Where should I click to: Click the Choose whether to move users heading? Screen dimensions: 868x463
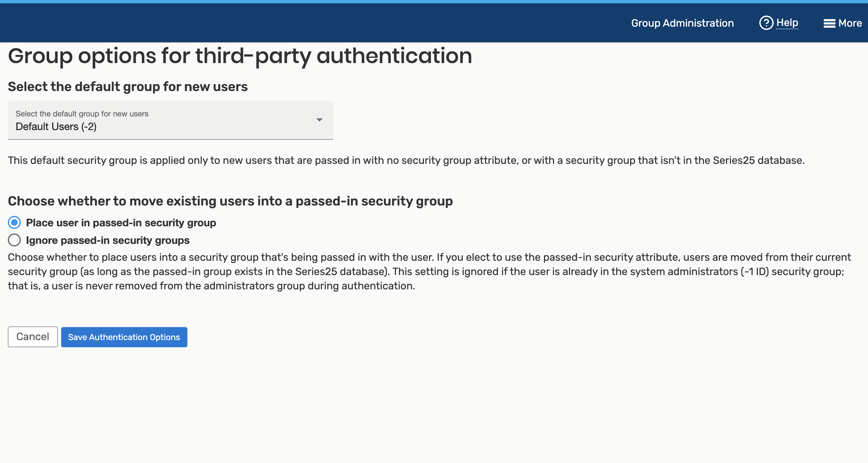coord(230,201)
